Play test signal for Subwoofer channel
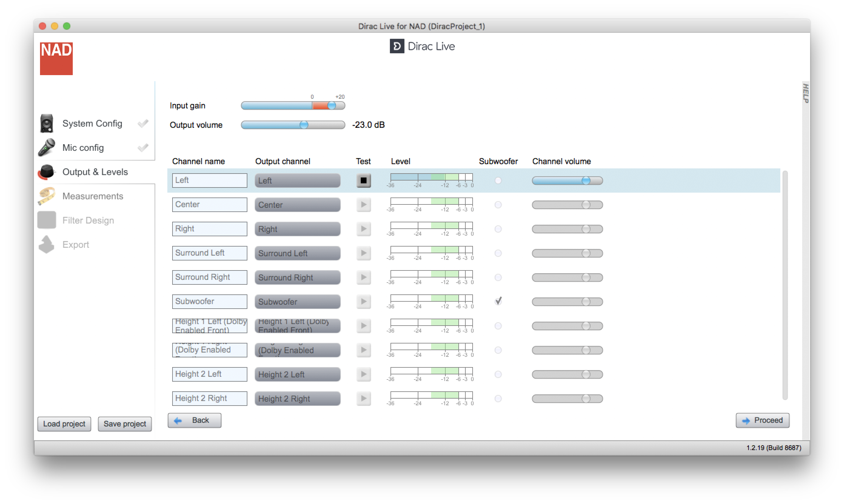 (363, 302)
